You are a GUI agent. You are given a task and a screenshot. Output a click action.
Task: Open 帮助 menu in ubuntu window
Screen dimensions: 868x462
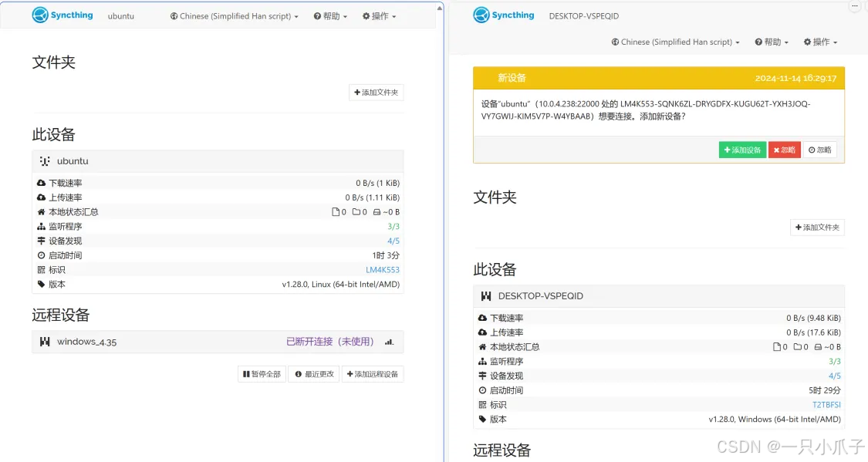(x=330, y=16)
